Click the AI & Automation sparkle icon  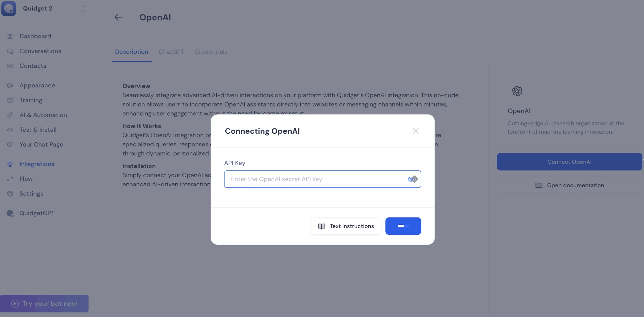click(10, 115)
